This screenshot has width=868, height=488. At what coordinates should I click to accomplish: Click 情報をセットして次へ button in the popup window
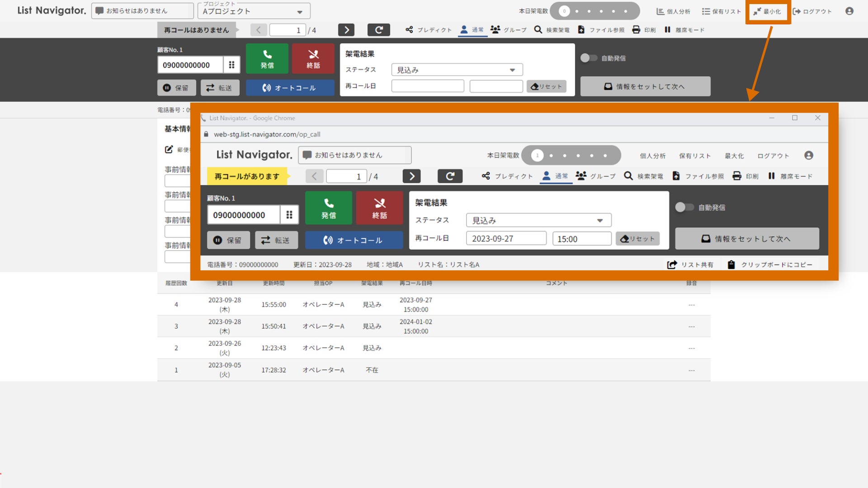click(746, 239)
